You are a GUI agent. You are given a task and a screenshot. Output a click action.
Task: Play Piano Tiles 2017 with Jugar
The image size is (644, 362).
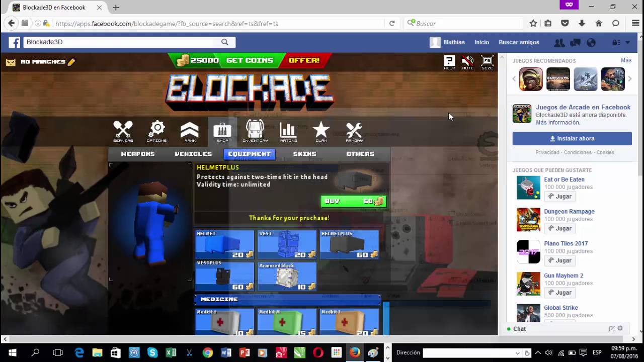click(559, 260)
